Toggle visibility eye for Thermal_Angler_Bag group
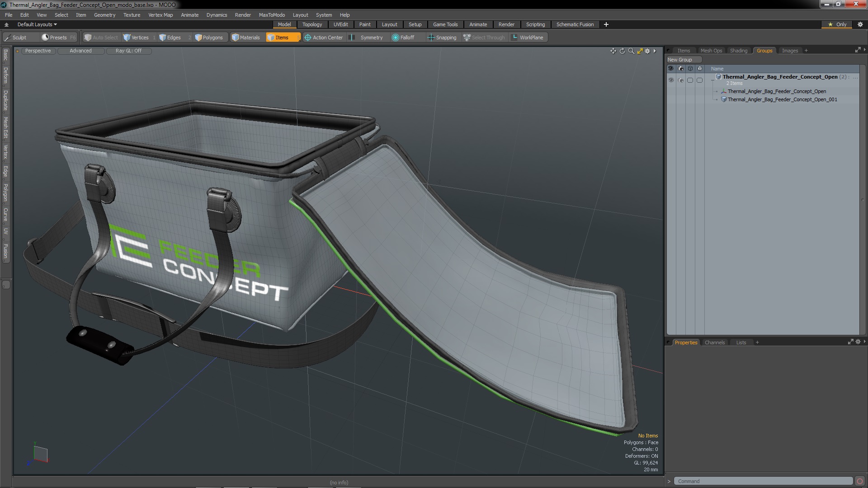This screenshot has width=868, height=488. tap(671, 80)
